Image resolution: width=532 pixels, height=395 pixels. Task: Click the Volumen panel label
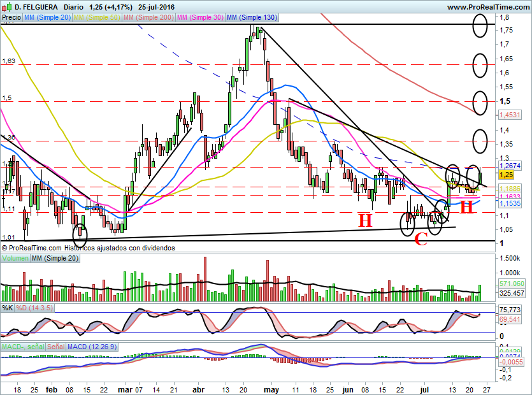click(x=15, y=258)
